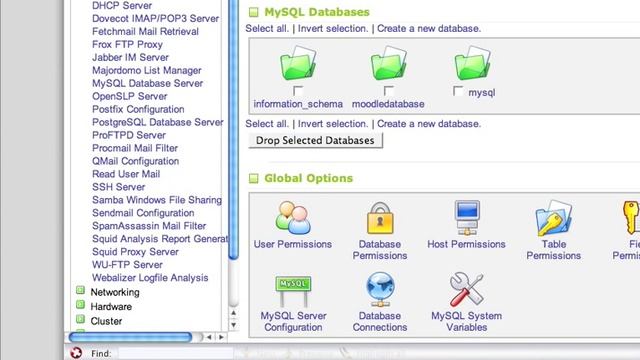The image size is (640, 360).
Task: Open information_schema database link
Action: [298, 104]
